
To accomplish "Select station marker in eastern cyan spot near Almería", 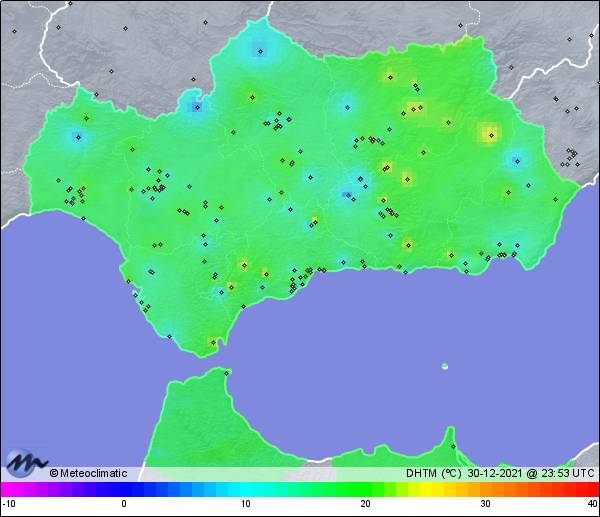I will [517, 161].
